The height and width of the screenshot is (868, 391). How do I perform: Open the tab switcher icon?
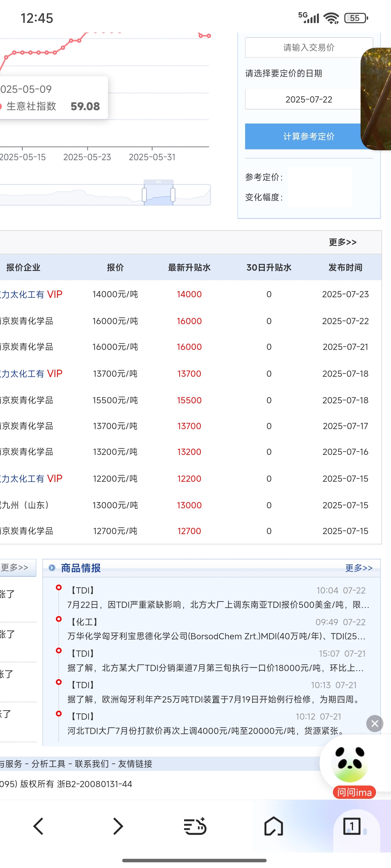pos(352,826)
